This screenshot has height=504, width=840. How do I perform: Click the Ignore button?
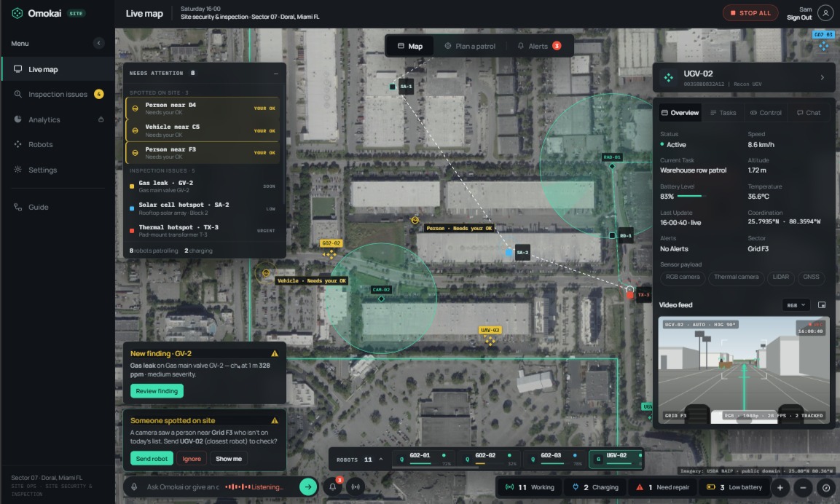[192, 458]
